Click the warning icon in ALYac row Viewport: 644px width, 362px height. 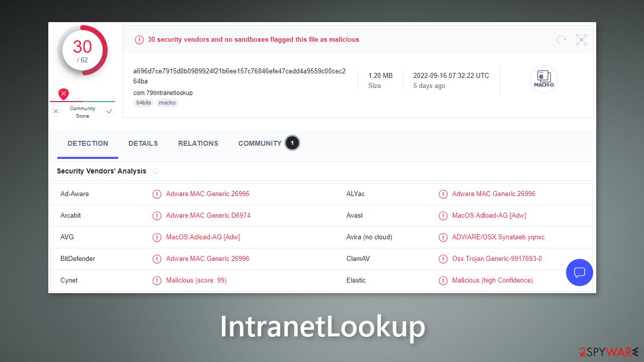pyautogui.click(x=443, y=194)
